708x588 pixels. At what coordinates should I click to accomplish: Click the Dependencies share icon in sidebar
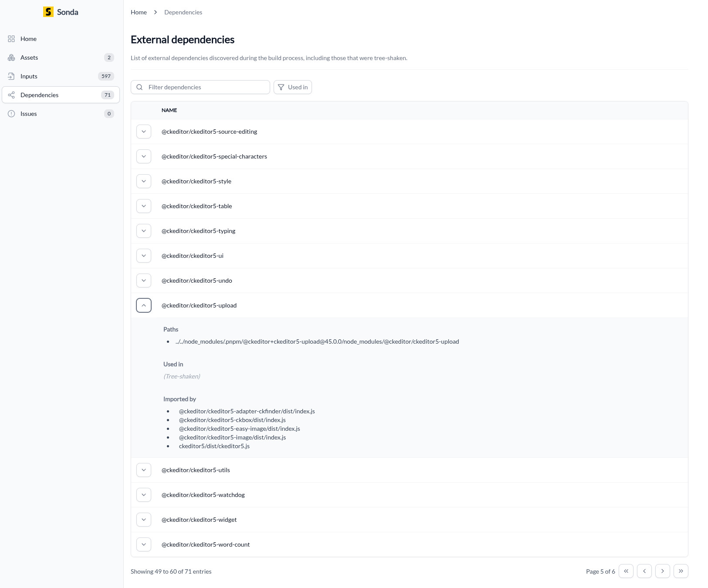point(11,95)
